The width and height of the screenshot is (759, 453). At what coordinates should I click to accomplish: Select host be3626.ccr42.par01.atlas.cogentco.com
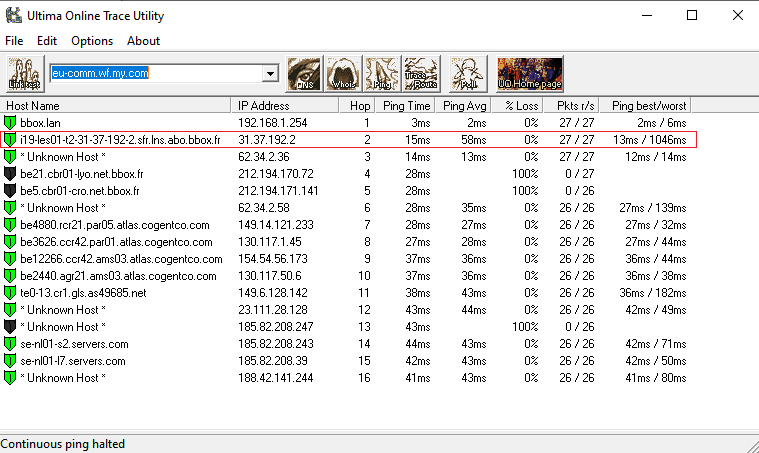click(x=116, y=242)
